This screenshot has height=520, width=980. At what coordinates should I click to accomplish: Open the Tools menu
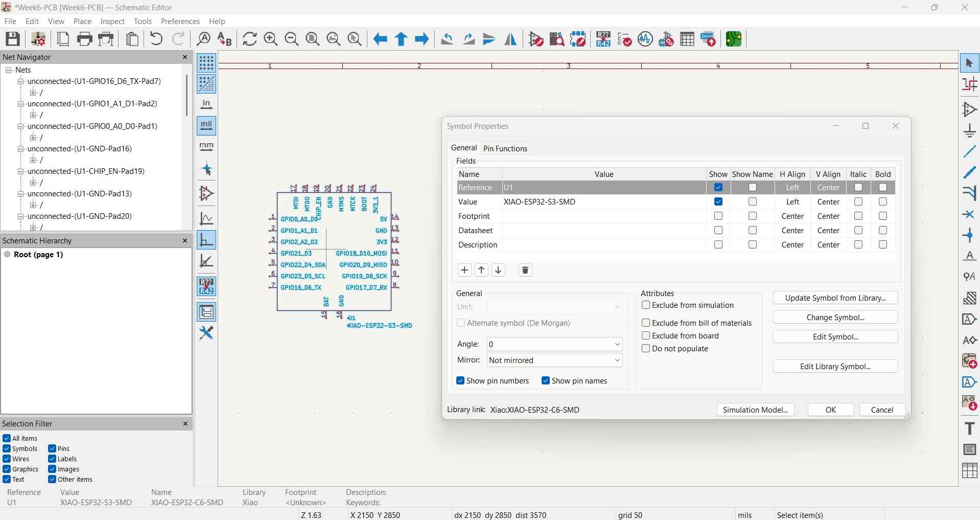[x=143, y=21]
